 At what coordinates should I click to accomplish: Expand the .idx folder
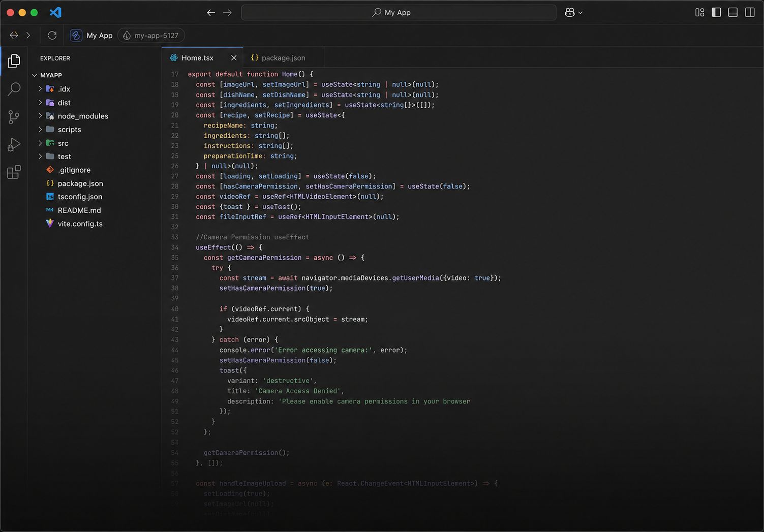click(40, 89)
